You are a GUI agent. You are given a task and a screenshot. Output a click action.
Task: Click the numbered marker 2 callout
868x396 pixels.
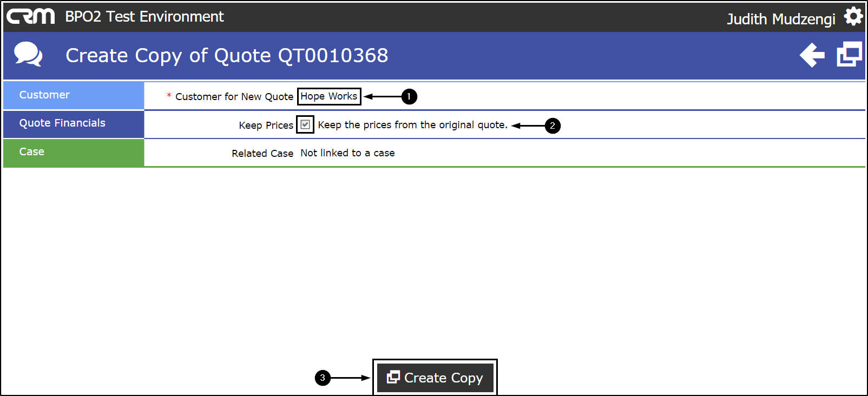pyautogui.click(x=553, y=126)
